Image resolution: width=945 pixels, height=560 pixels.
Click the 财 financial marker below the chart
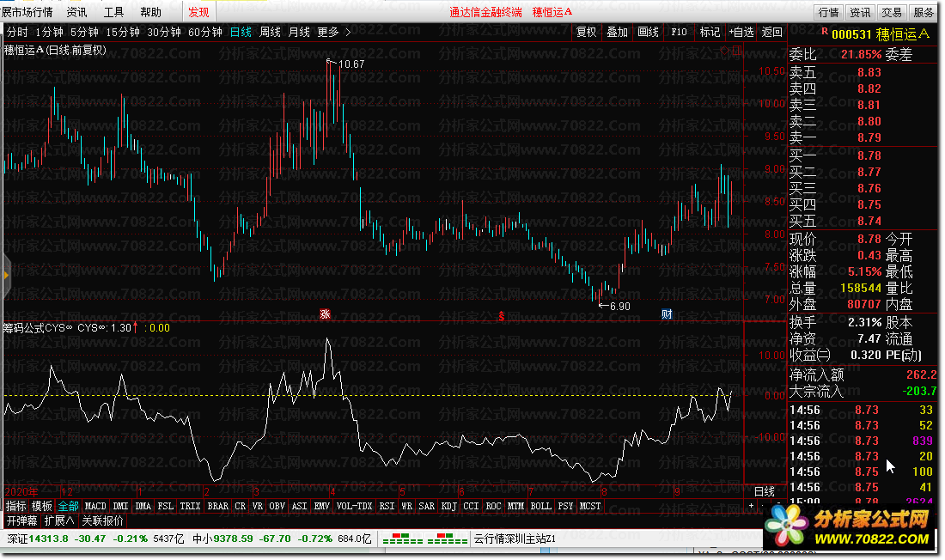(x=667, y=314)
